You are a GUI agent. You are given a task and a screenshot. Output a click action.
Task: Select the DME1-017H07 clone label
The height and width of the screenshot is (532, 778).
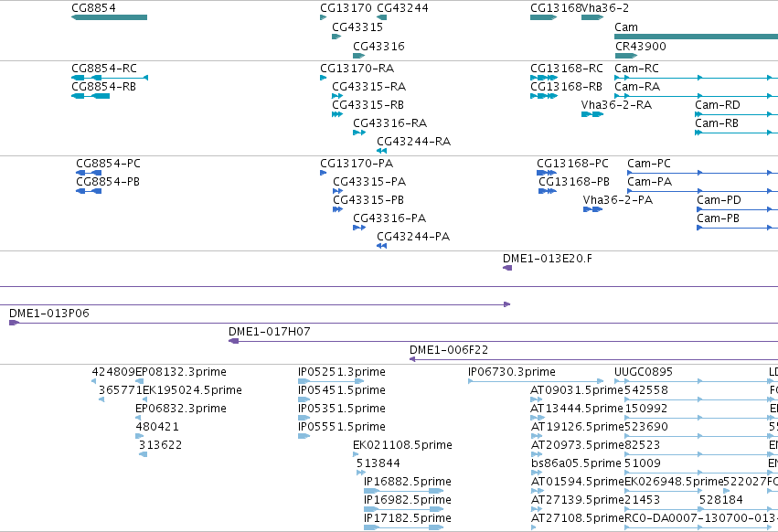click(x=270, y=332)
